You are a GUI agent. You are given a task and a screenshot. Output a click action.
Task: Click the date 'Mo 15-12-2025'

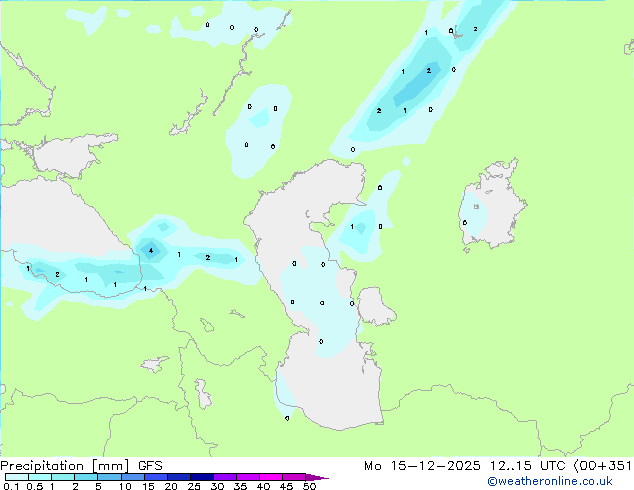[x=423, y=466]
